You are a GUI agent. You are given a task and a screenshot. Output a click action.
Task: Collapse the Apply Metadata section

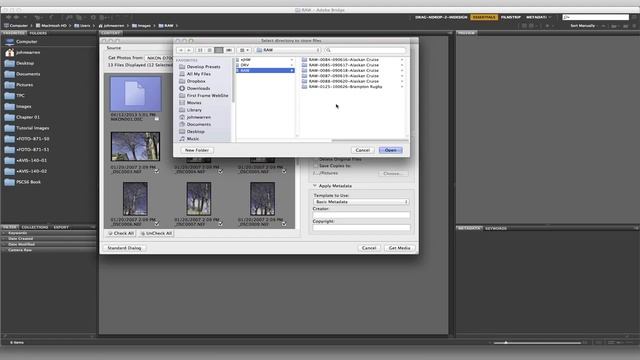click(315, 186)
